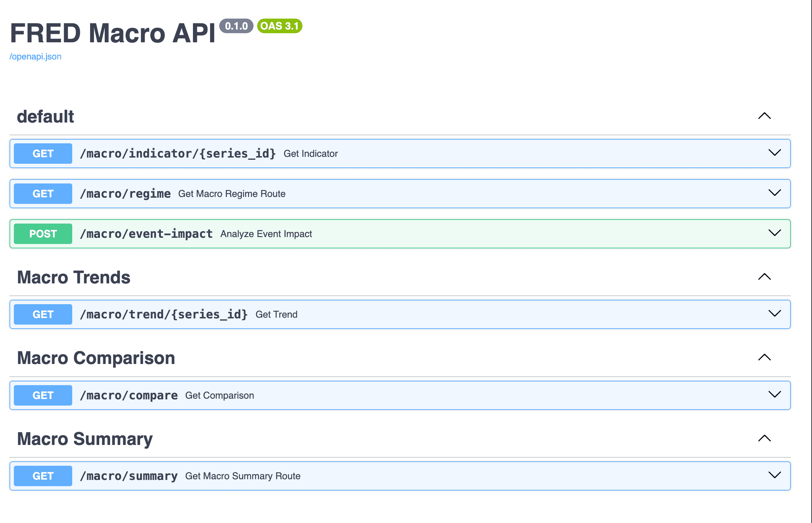
Task: Click the POST badge on /macro/event-impact
Action: point(43,233)
